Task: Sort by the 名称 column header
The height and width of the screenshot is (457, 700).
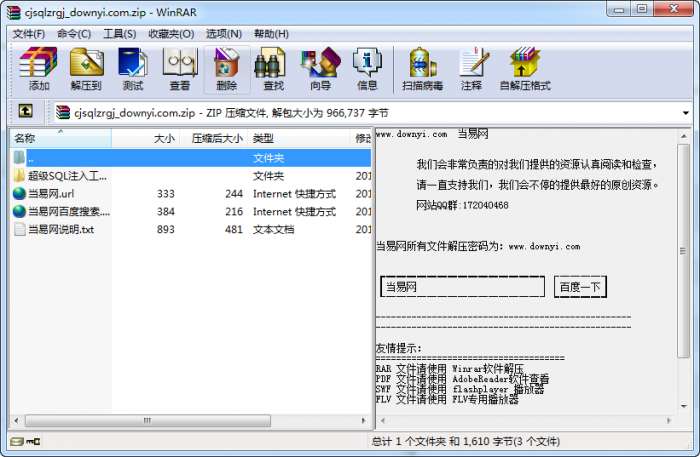Action: click(x=61, y=138)
